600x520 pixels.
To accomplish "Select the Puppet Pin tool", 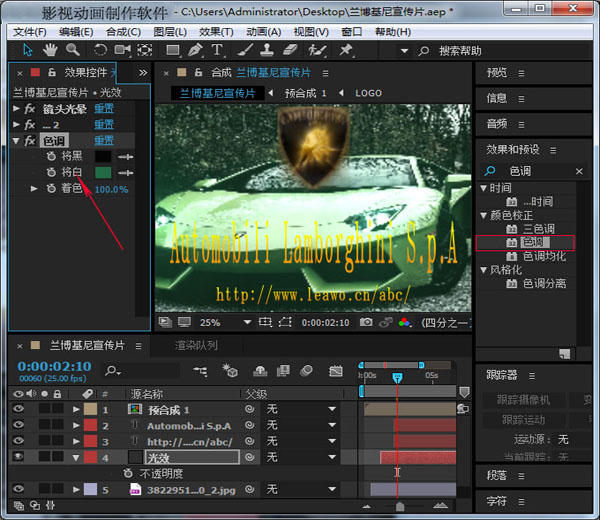I will click(346, 50).
